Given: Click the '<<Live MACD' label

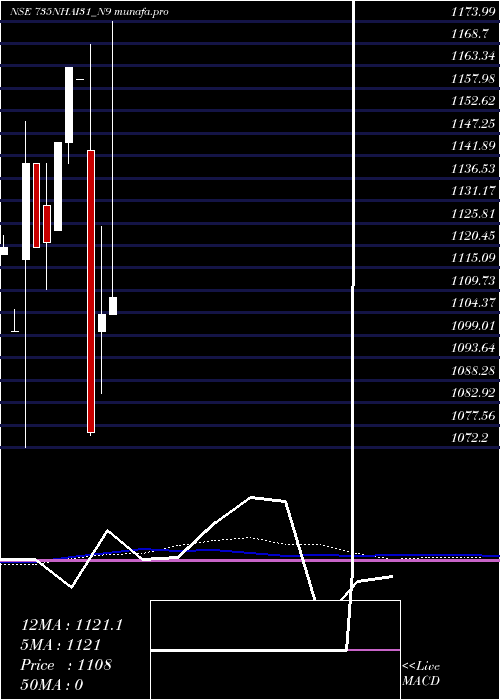Looking at the screenshot, I should pyautogui.click(x=421, y=674).
